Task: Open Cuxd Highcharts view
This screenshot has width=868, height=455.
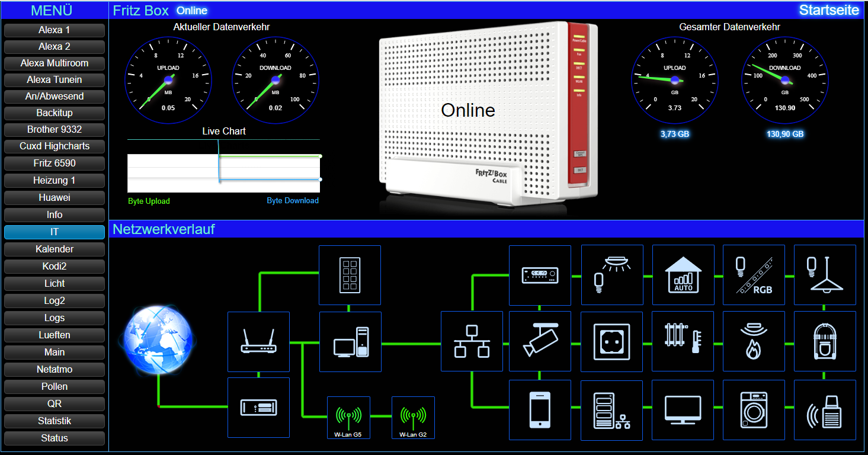Action: [55, 146]
